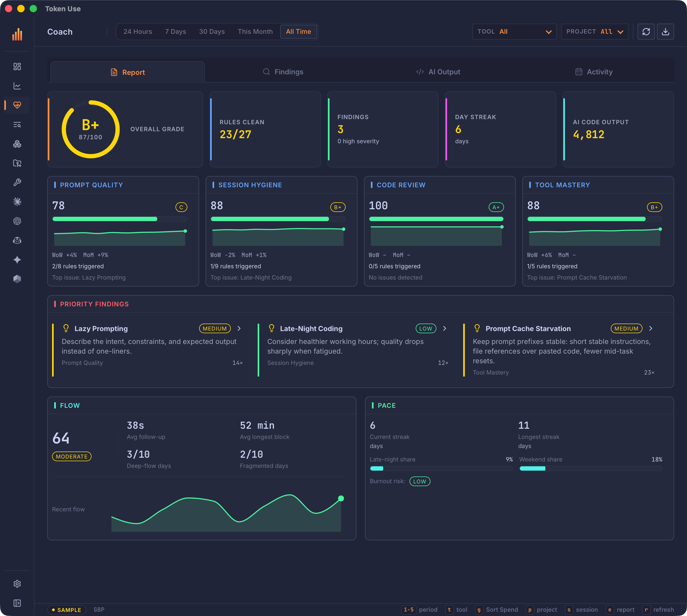Select the 30 Days period
Image resolution: width=687 pixels, height=616 pixels.
coord(212,31)
